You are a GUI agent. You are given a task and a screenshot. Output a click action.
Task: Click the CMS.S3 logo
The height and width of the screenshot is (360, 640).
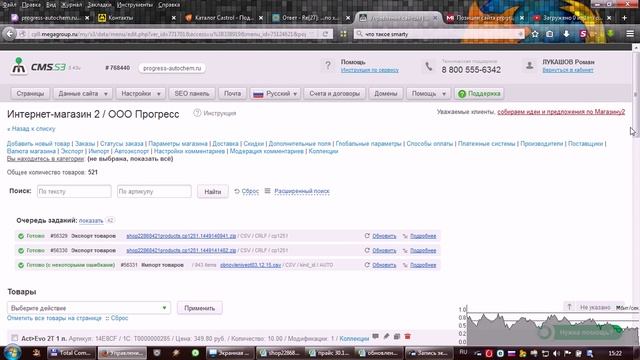38,67
